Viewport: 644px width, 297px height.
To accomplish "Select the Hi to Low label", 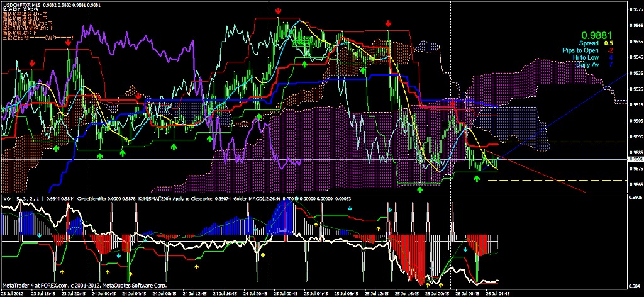I will tap(586, 57).
